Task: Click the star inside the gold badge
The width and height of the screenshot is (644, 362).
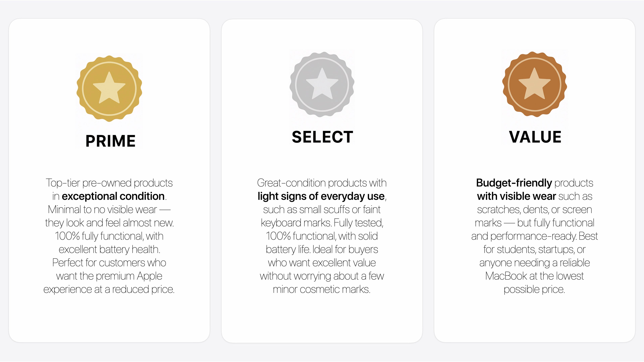Action: [x=109, y=88]
